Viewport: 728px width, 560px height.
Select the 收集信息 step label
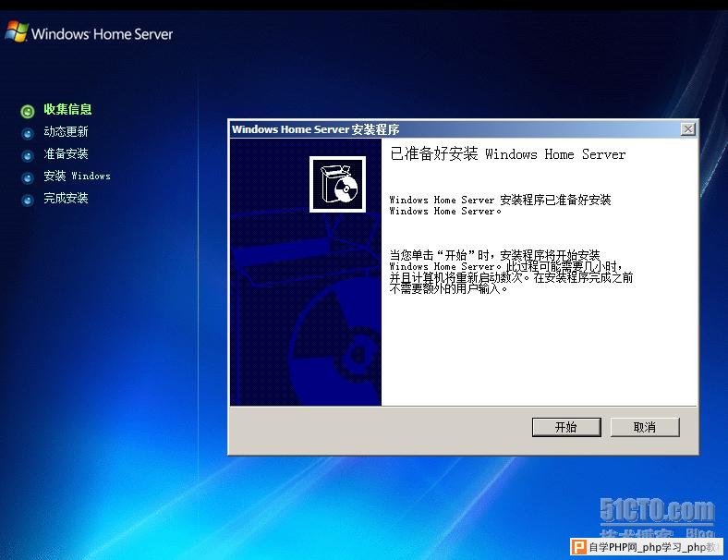[67, 109]
